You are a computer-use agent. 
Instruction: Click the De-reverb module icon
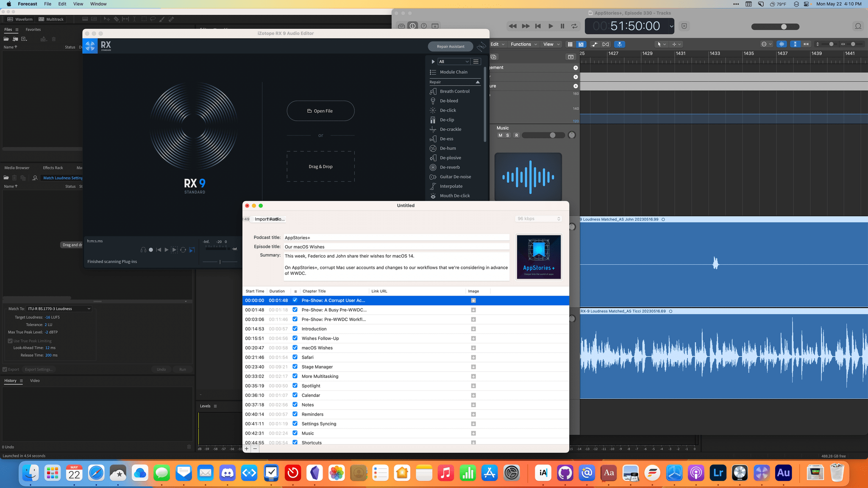[434, 167]
